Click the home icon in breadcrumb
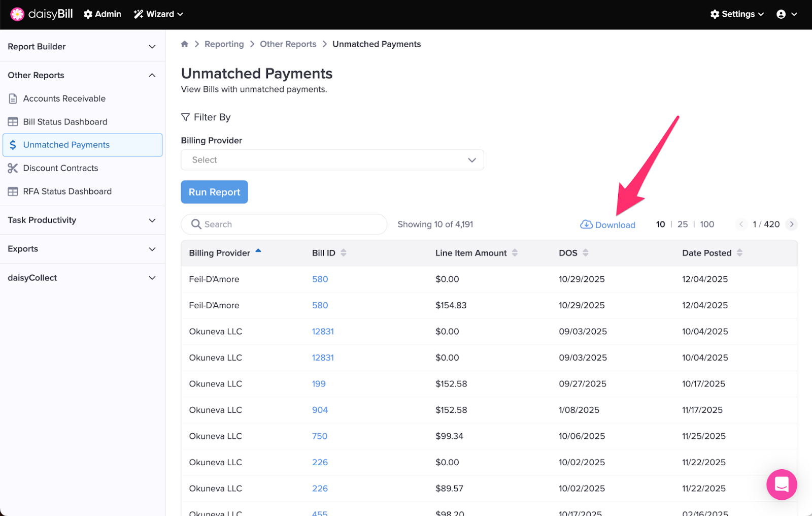Viewport: 812px width, 516px height. [x=185, y=44]
